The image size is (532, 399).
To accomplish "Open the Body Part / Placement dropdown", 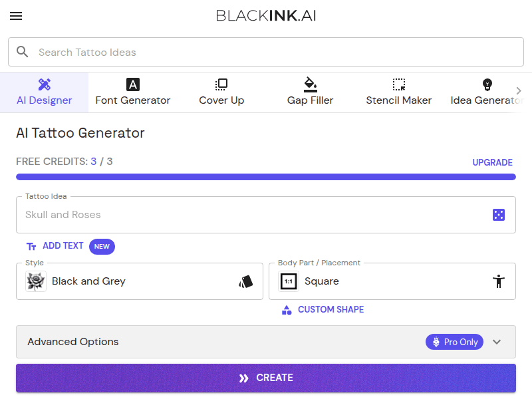I will click(x=392, y=281).
